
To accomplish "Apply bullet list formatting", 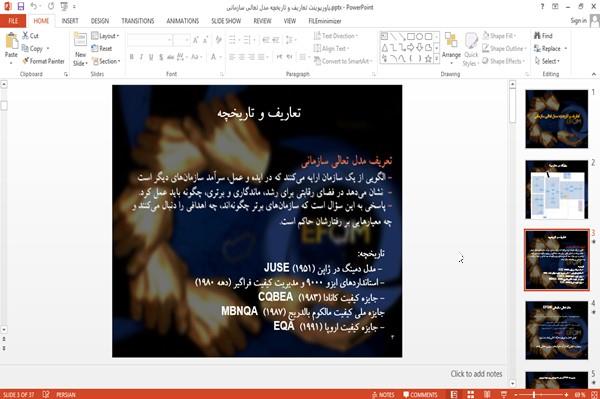I will pos(233,40).
